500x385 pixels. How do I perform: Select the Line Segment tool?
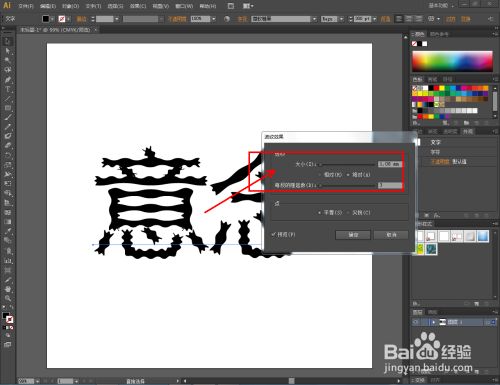click(8, 99)
